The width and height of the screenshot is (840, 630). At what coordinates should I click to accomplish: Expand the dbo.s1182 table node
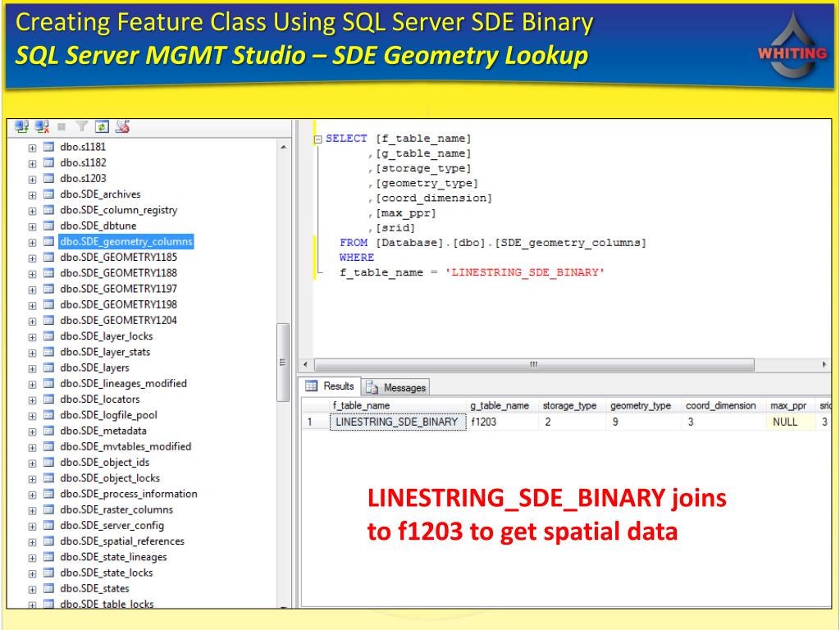(32, 163)
